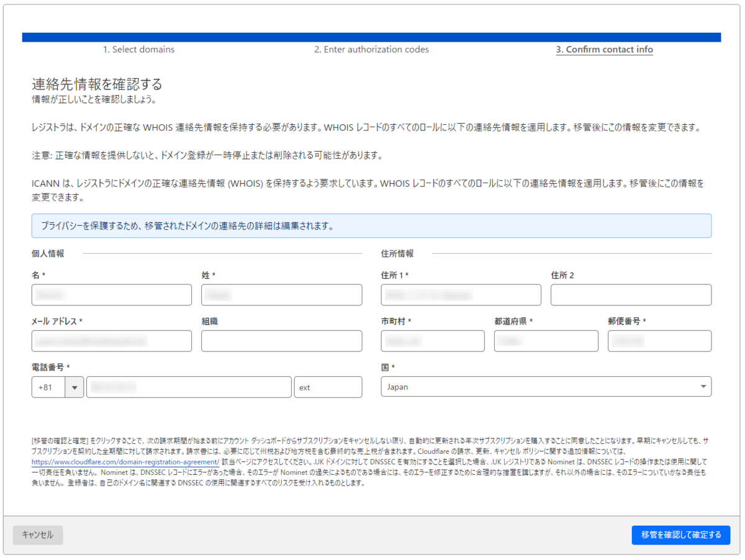Focus the 組織 organization field

tap(282, 341)
